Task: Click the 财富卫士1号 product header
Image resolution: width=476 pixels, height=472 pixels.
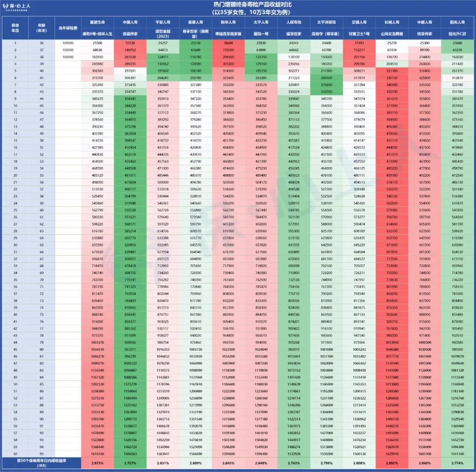Action: tap(357, 33)
